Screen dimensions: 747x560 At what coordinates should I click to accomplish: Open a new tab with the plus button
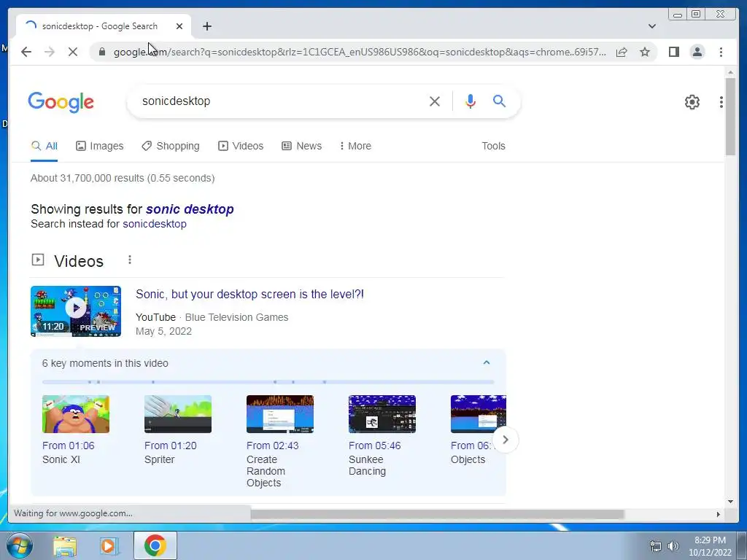coord(206,26)
